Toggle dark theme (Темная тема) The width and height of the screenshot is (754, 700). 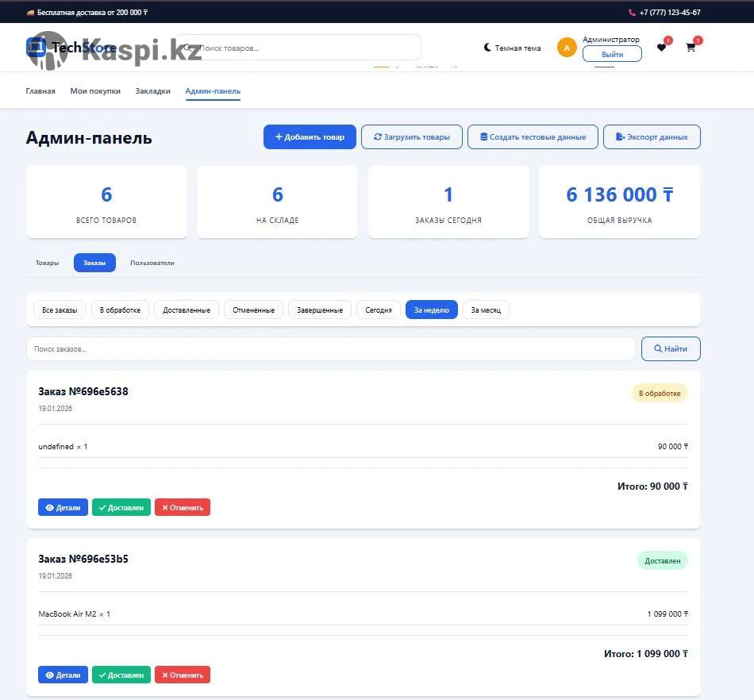click(512, 48)
